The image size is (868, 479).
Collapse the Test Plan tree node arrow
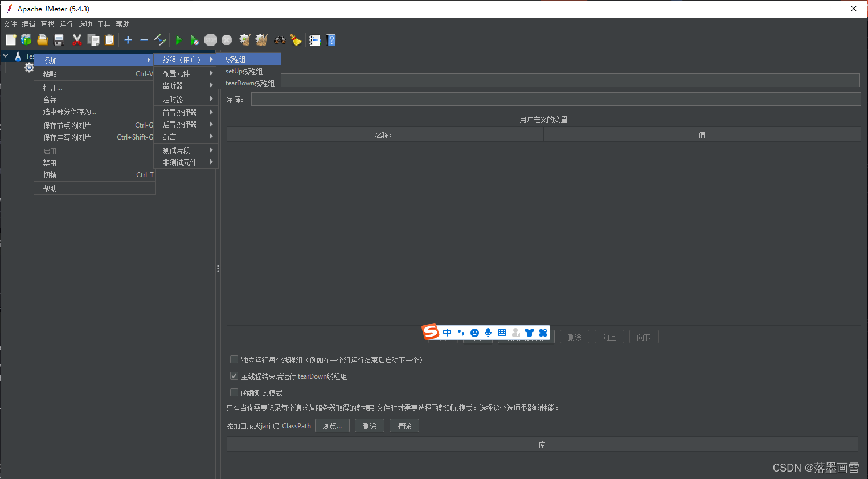point(6,56)
